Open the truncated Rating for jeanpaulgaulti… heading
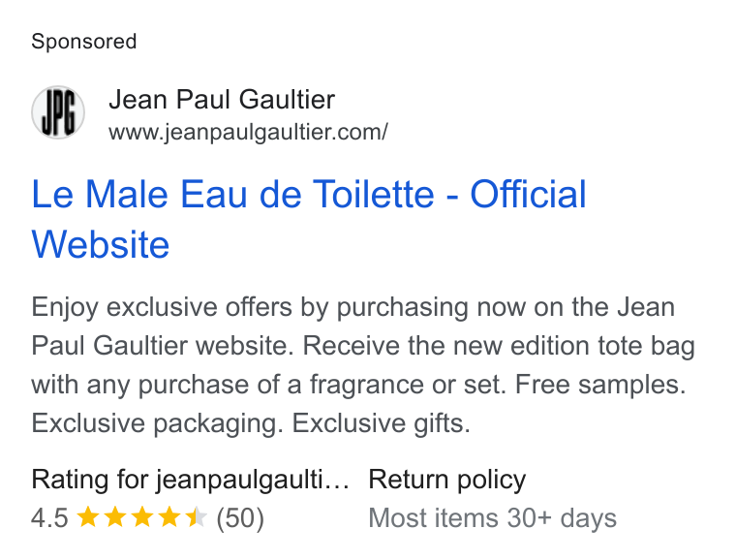Viewport: 736px width, 560px height. click(x=190, y=480)
